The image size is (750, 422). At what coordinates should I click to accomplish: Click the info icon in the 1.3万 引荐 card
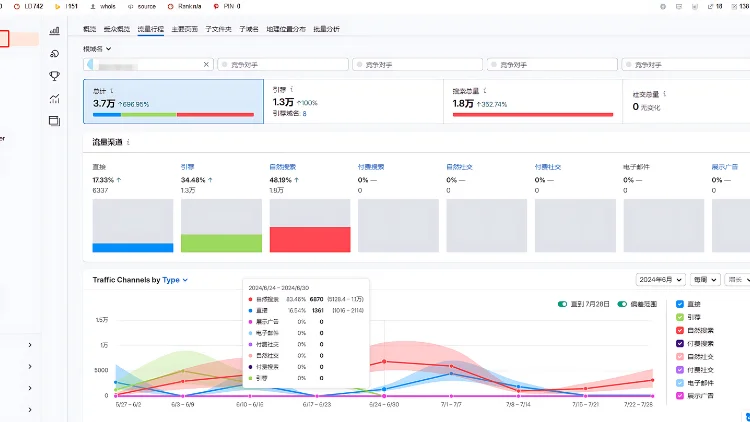pyautogui.click(x=292, y=89)
